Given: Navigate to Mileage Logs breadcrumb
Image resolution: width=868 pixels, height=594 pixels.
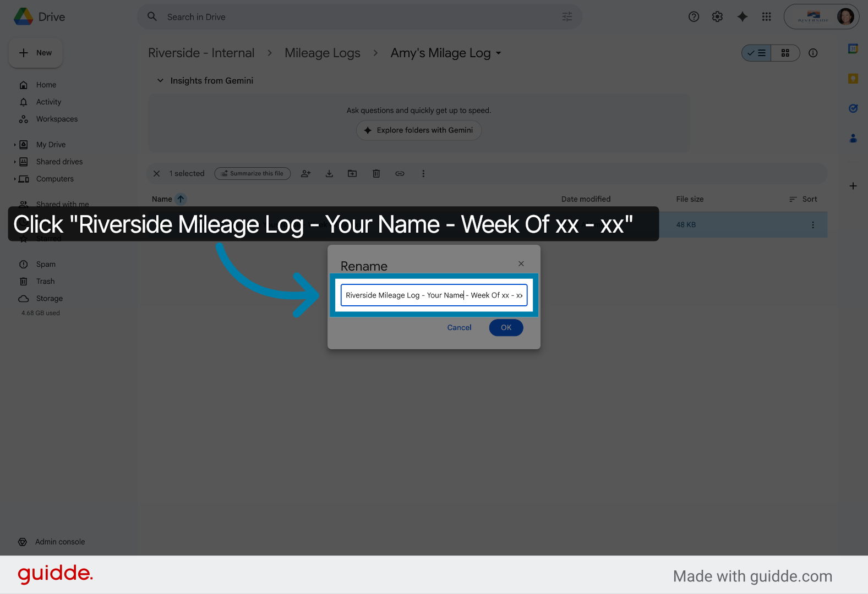Looking at the screenshot, I should coord(323,53).
